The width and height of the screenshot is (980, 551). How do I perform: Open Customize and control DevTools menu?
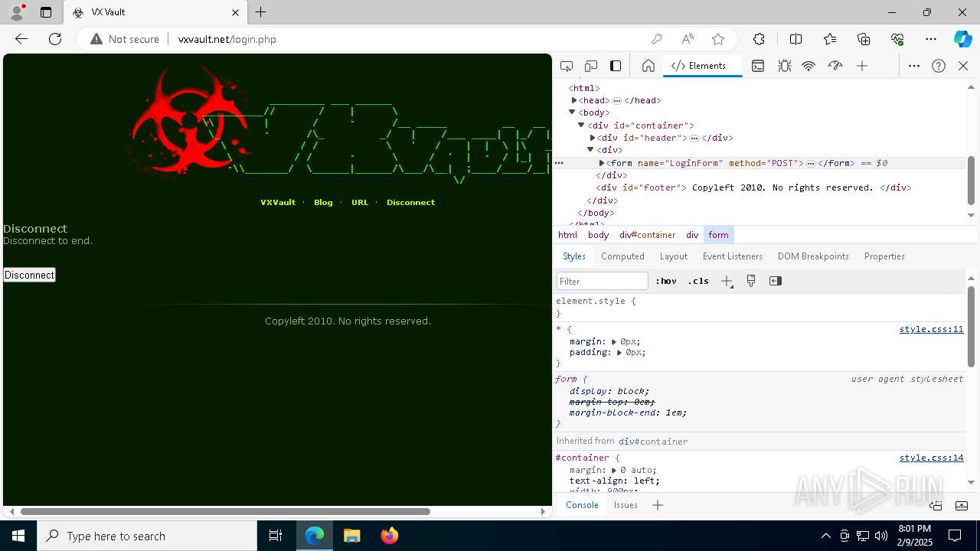914,66
